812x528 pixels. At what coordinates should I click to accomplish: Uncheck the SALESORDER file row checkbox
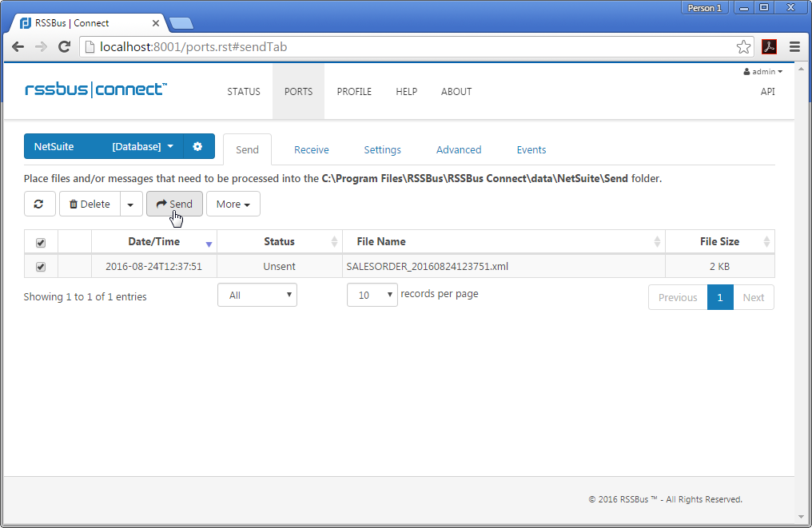click(x=41, y=267)
